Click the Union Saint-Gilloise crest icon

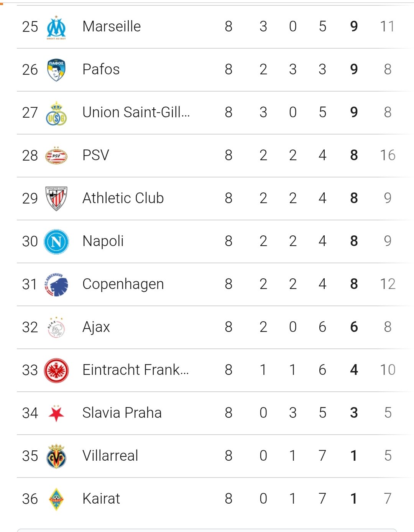(x=56, y=113)
